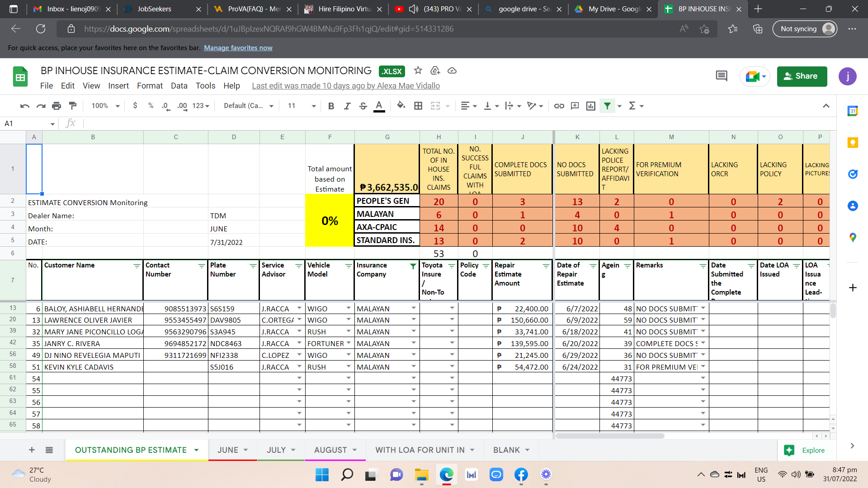Format cells as percent
Image resolution: width=868 pixels, height=488 pixels.
[x=151, y=106]
